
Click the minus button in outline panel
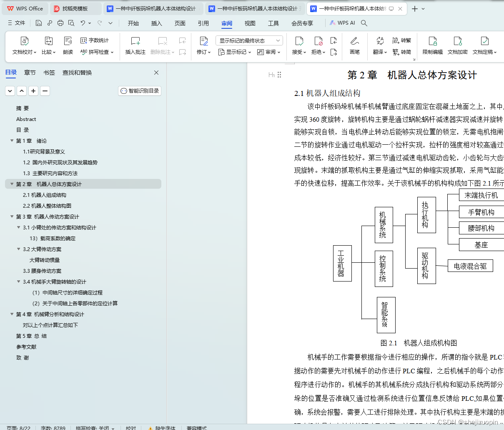point(45,91)
